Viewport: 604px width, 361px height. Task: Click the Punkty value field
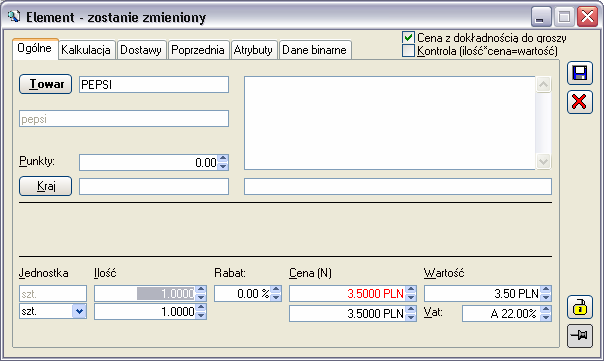[148, 162]
